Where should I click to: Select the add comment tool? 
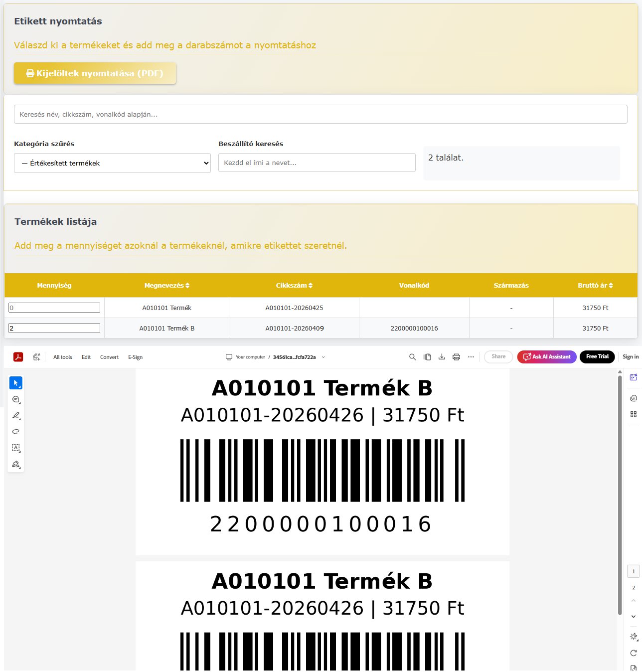(x=16, y=399)
